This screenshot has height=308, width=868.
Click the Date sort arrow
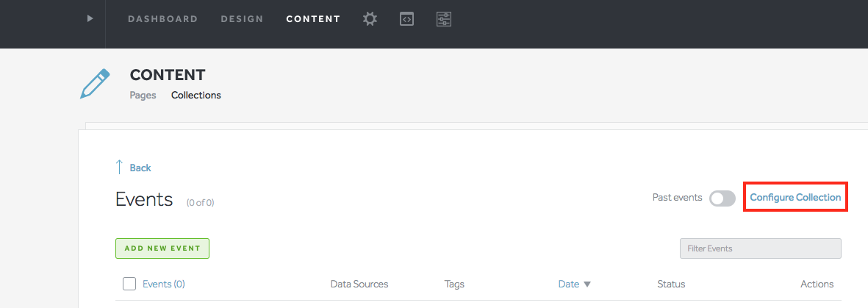coord(587,284)
